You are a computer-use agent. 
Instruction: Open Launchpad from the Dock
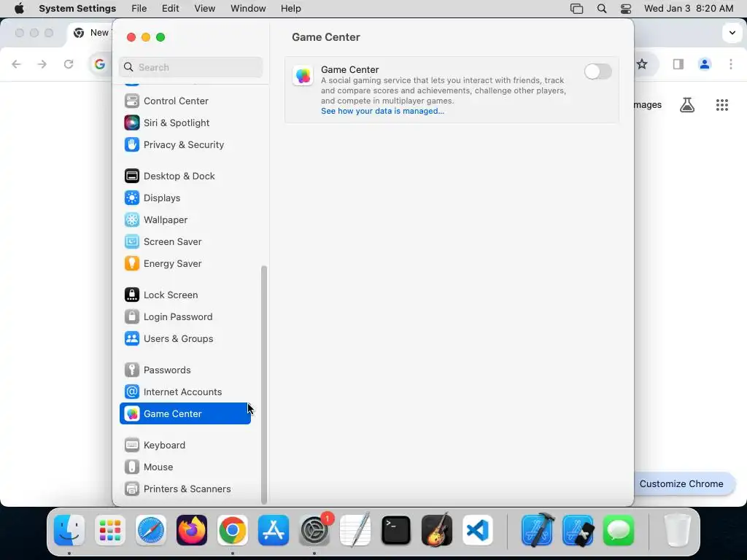tap(110, 530)
